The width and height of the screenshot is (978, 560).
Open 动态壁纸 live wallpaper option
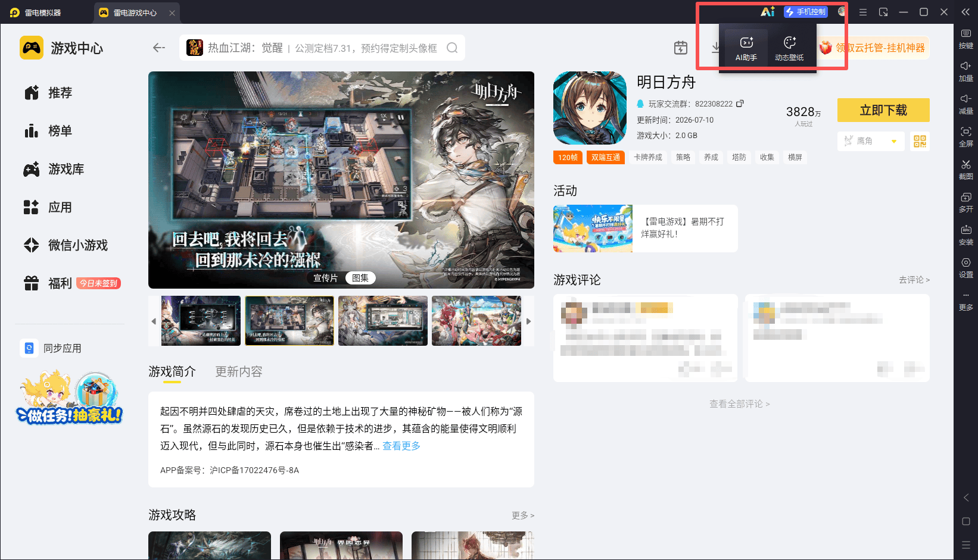(789, 48)
